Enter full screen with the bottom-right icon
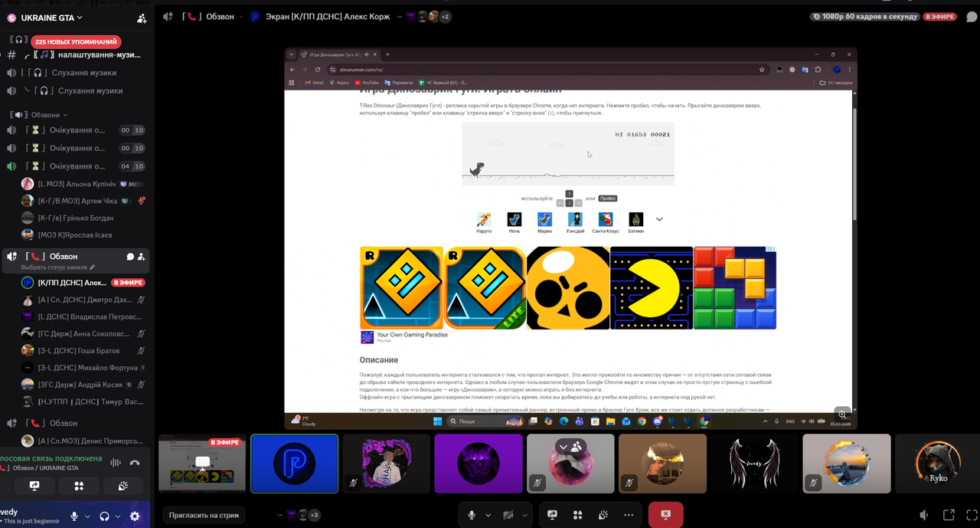 pyautogui.click(x=972, y=515)
